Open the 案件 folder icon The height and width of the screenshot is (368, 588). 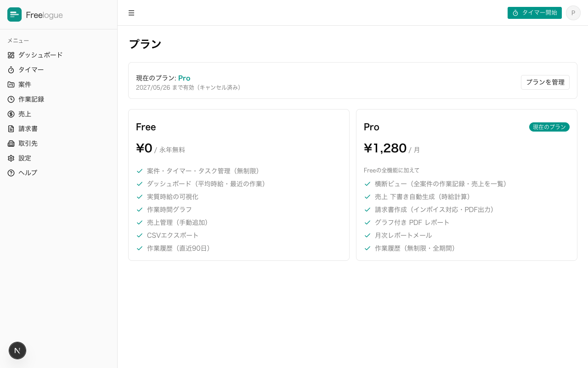(11, 85)
